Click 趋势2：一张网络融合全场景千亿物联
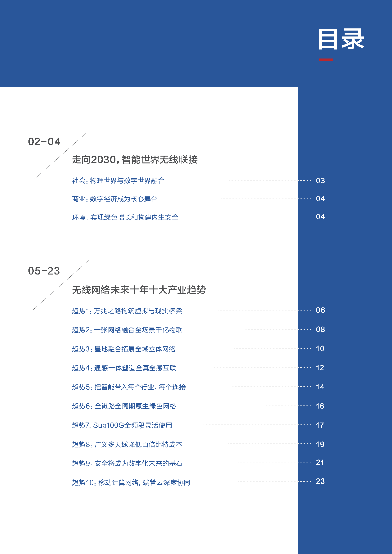 (128, 330)
